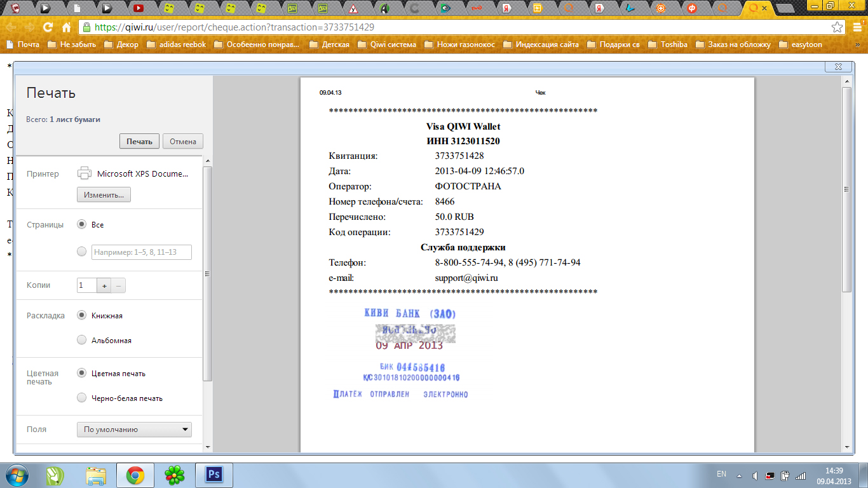Launch CorelDRAW from the taskbar
This screenshot has height=488, width=868.
(57, 475)
